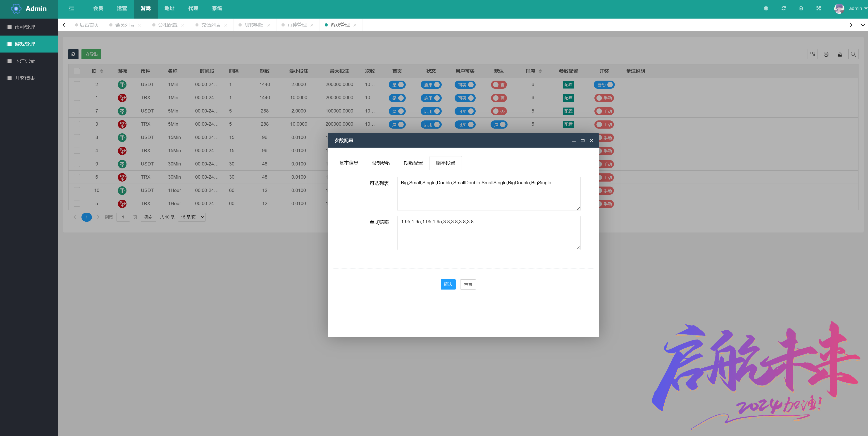868x436 pixels.
Task: Click 配置 button for row ID 2
Action: [568, 85]
